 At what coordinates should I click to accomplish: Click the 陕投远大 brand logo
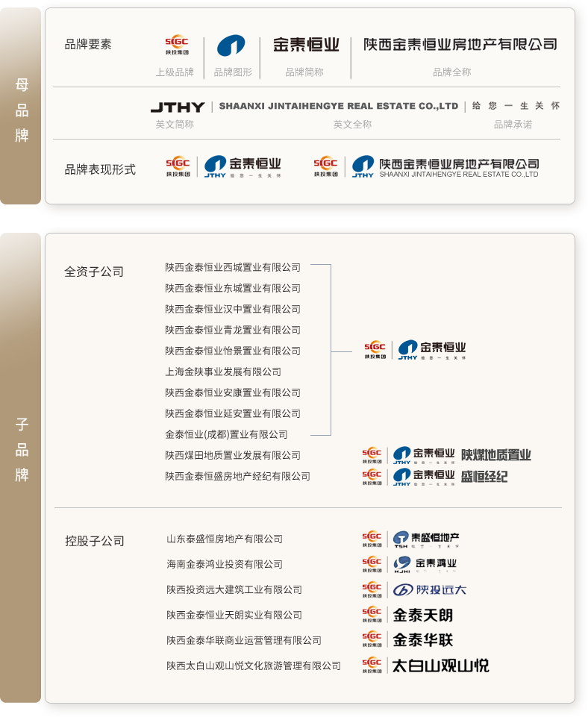[x=430, y=590]
